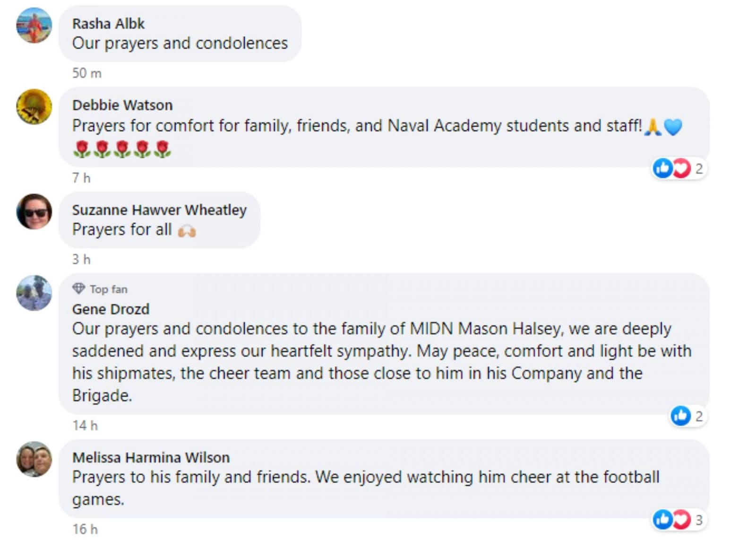The width and height of the screenshot is (756, 540).
Task: Click the like reaction icon on Debbie Watson's comment
Action: pos(662,168)
